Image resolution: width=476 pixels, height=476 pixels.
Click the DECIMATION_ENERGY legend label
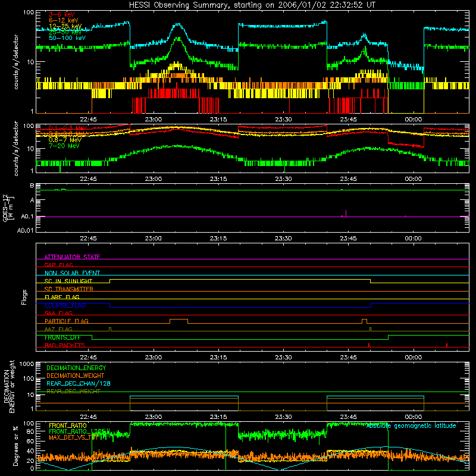76,368
